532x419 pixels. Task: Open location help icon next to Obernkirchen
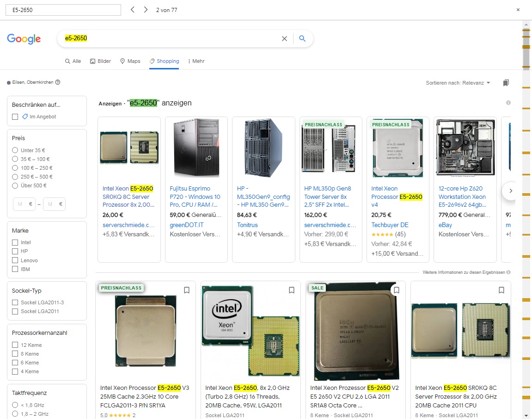tap(58, 82)
